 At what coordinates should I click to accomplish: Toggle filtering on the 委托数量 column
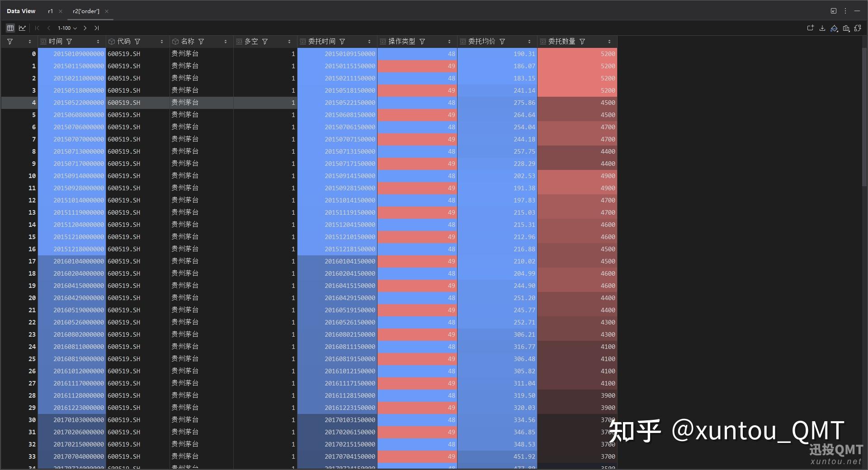tap(582, 41)
